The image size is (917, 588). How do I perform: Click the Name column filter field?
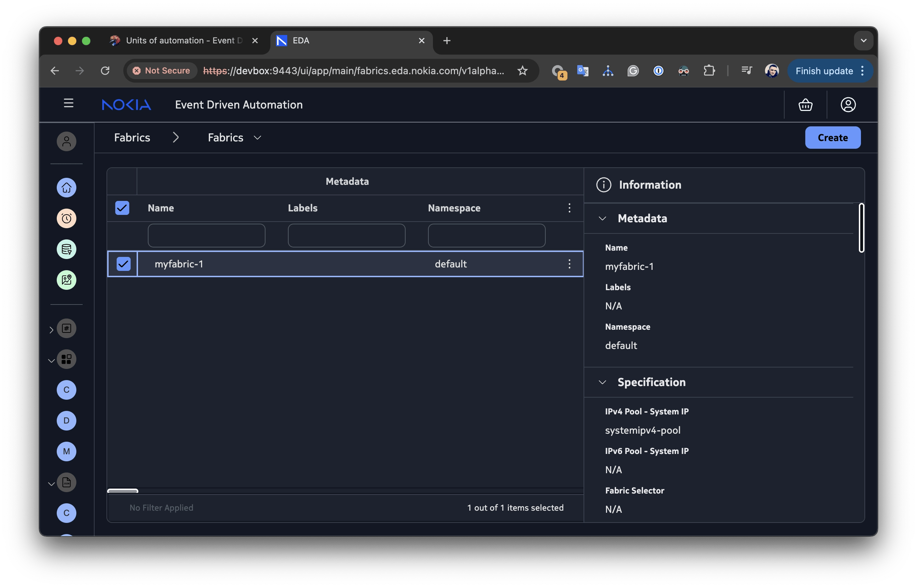(206, 236)
